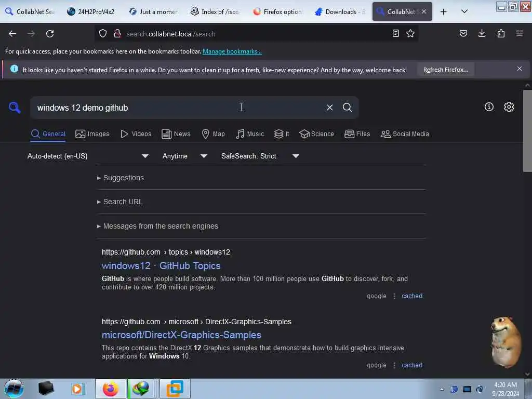Click the CollabNet search logo
532x399 pixels.
(15, 108)
